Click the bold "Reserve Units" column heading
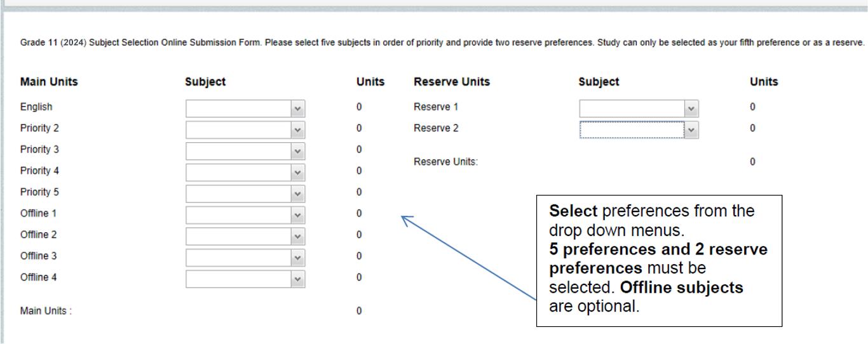Image resolution: width=868 pixels, height=344 pixels. pos(452,83)
